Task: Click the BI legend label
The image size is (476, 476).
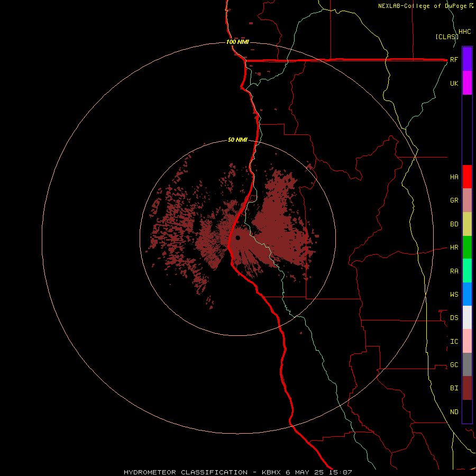Action: coord(454,388)
